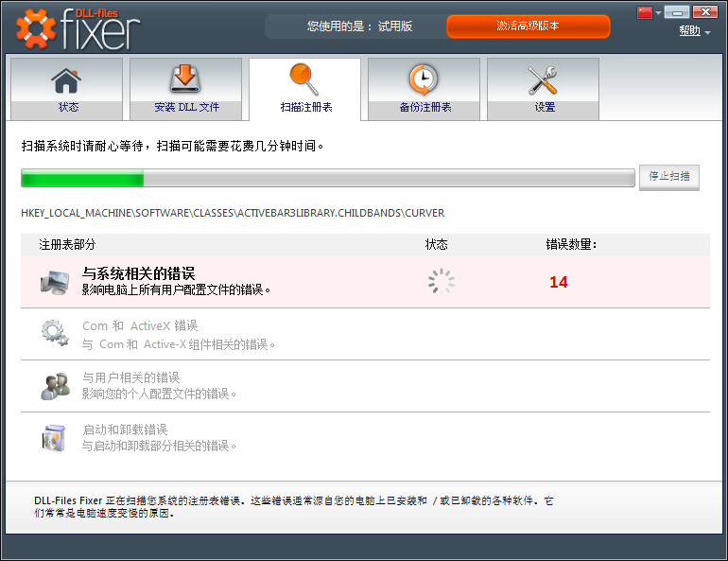The image size is (728, 561).
Task: Click the error count 14
Action: click(x=559, y=282)
